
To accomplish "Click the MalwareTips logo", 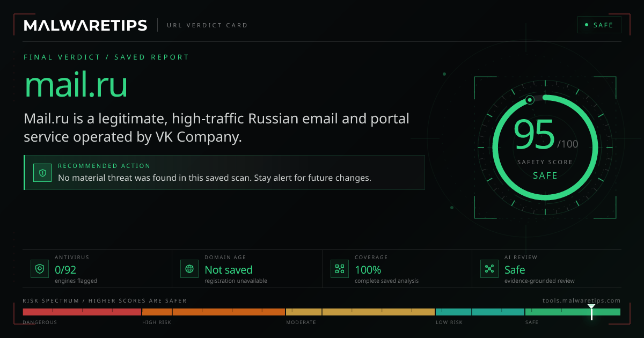I will [x=85, y=25].
